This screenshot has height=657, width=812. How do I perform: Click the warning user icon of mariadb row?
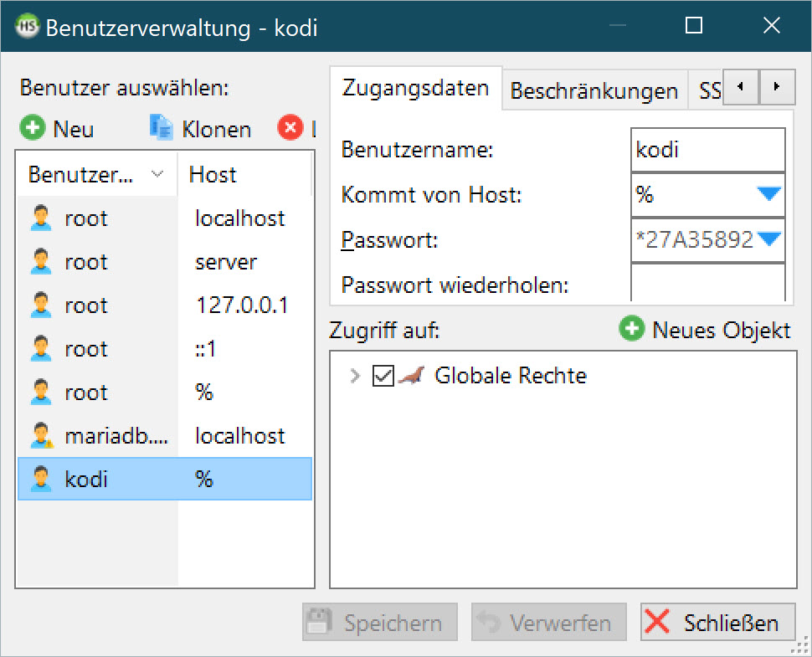[x=41, y=435]
